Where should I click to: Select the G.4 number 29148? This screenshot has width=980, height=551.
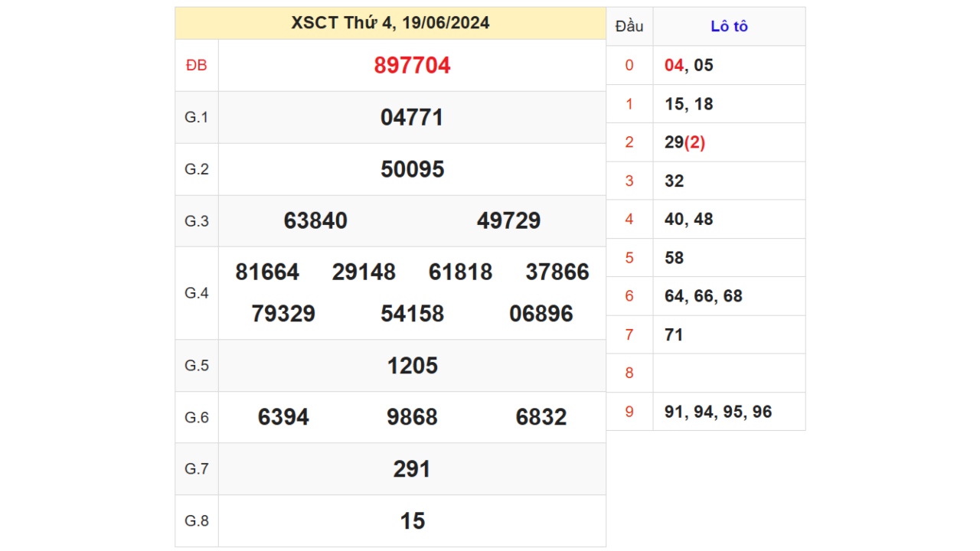click(364, 272)
